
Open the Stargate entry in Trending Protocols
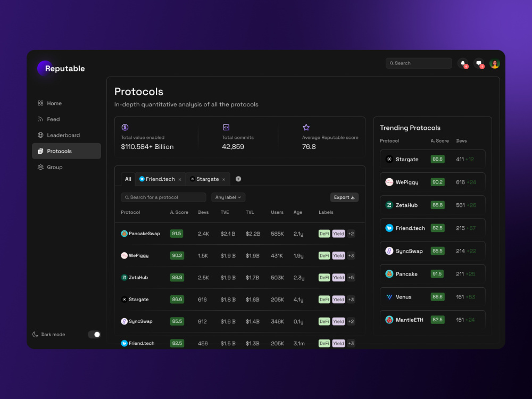click(x=433, y=159)
